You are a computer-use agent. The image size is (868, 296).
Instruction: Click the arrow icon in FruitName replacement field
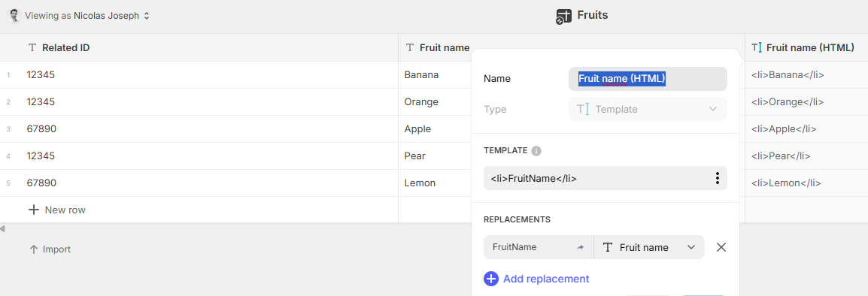coord(581,248)
